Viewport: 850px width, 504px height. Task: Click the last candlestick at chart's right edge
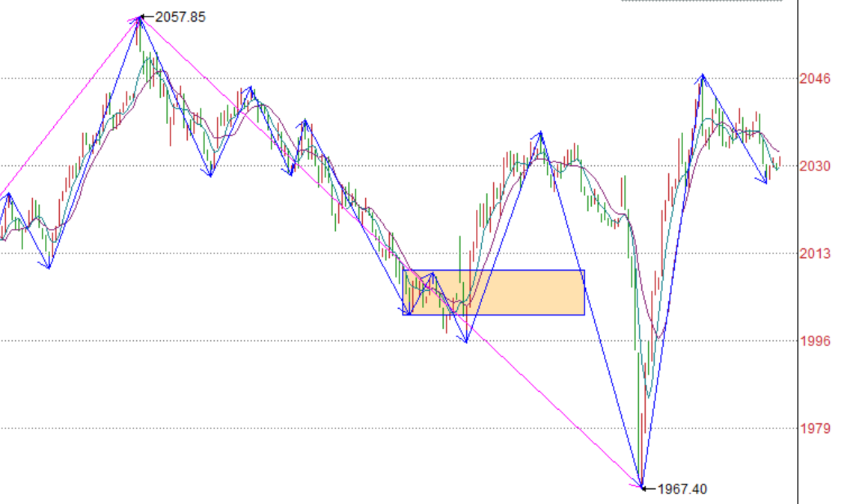click(780, 161)
